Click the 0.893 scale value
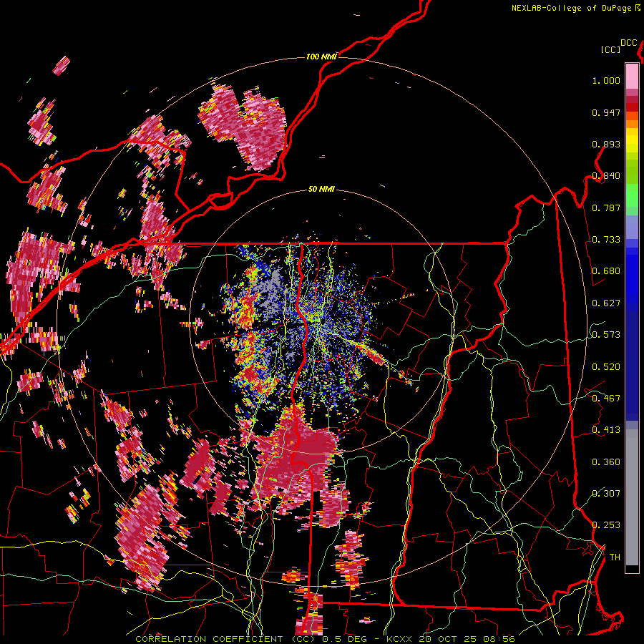Image resolution: width=644 pixels, height=644 pixels. pos(606,144)
